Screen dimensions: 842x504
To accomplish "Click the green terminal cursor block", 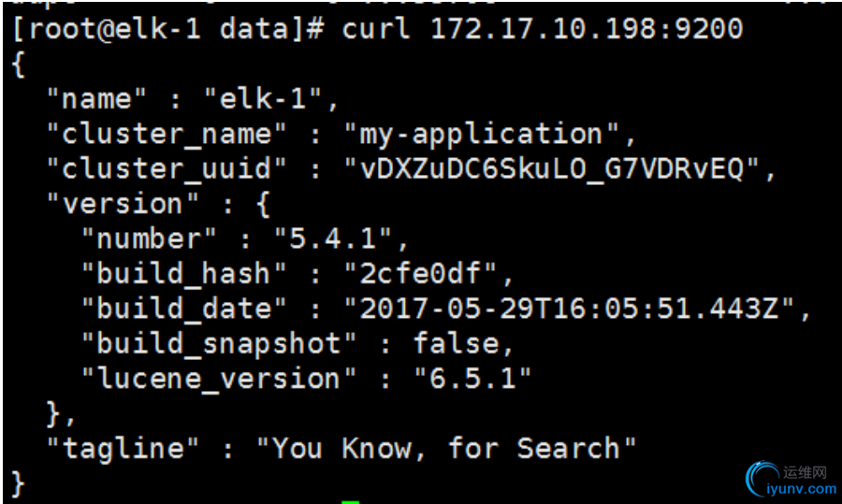I will tap(350, 502).
